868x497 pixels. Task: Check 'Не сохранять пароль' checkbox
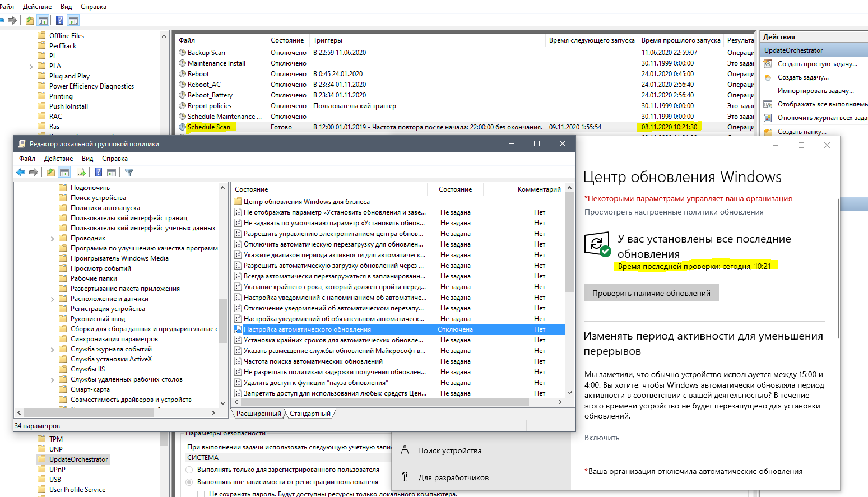(201, 494)
